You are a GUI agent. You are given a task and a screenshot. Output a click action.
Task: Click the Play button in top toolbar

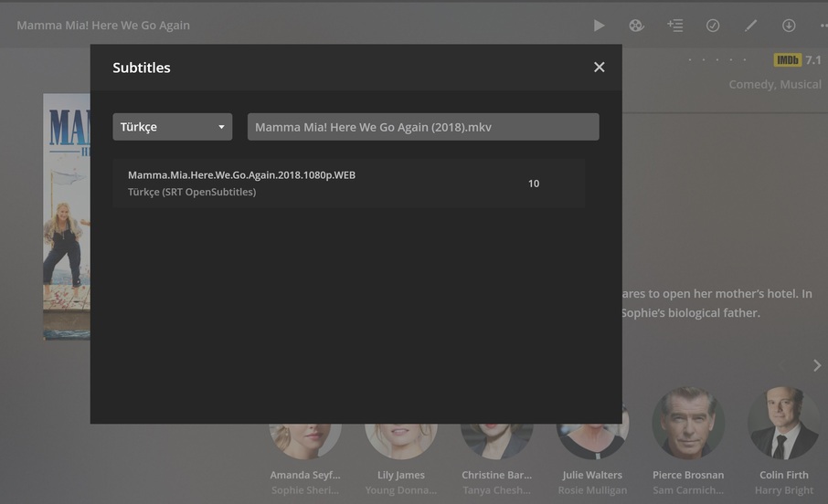click(599, 26)
